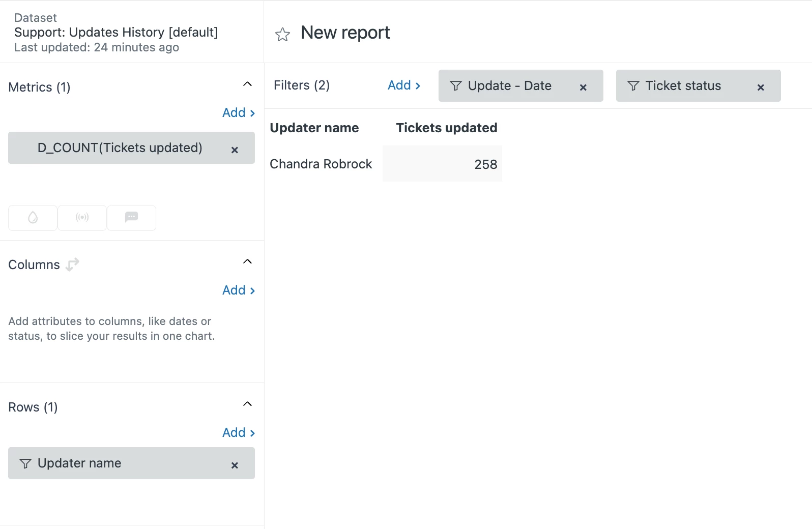Collapse the Metrics section
Viewport: 812px width, 529px height.
(248, 84)
